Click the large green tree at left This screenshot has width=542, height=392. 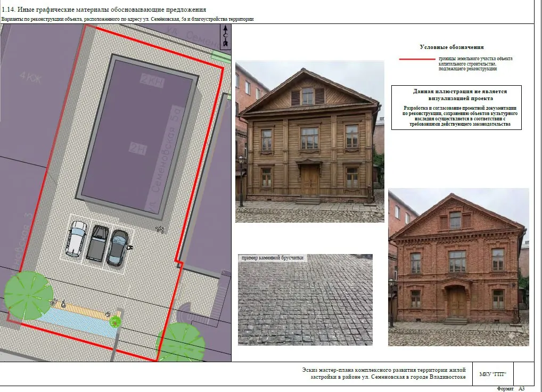tap(28, 295)
